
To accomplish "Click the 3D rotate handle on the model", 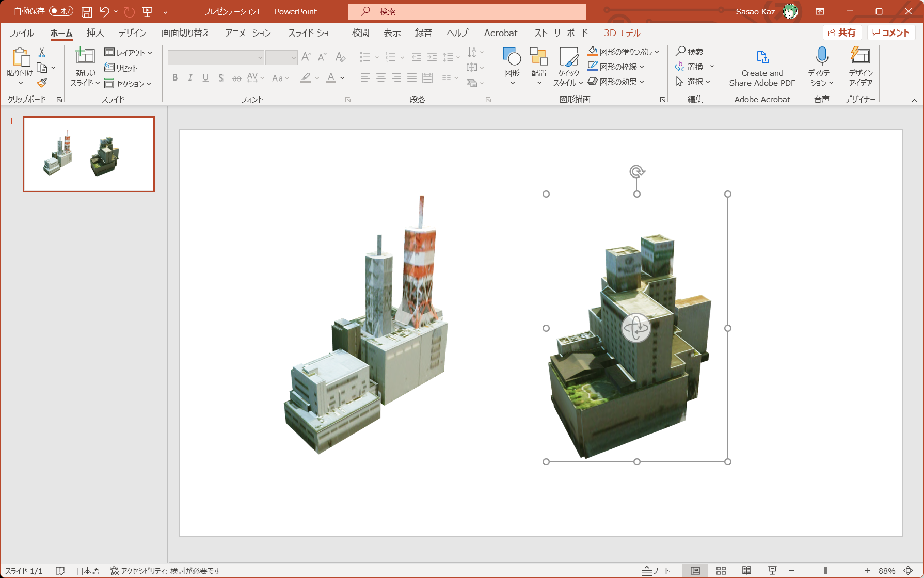I will point(636,328).
